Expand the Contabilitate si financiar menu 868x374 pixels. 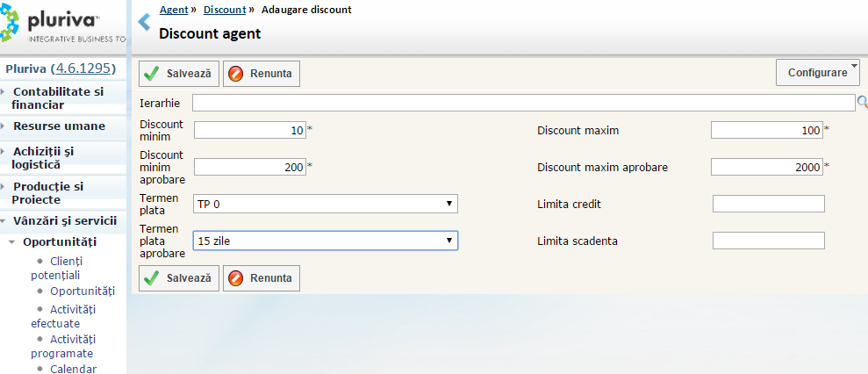click(x=58, y=97)
